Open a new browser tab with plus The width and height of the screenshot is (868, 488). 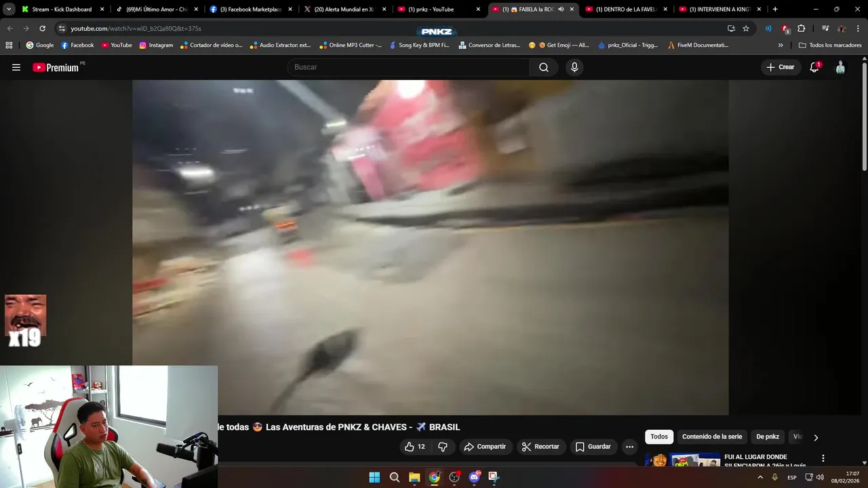pyautogui.click(x=775, y=9)
